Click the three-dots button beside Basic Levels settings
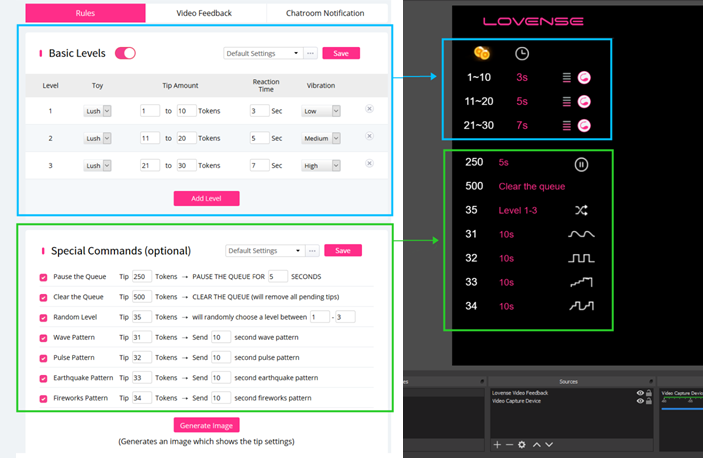This screenshot has width=703, height=458. pos(311,53)
